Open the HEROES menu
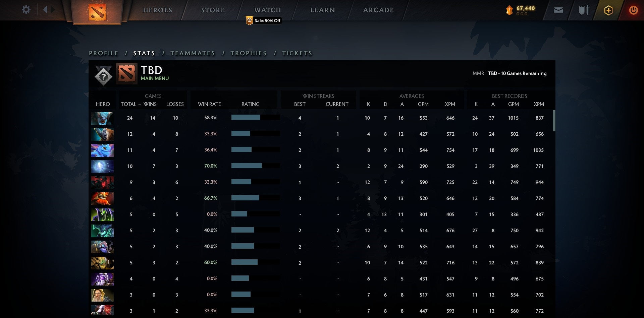This screenshot has height=318, width=644. tap(158, 10)
